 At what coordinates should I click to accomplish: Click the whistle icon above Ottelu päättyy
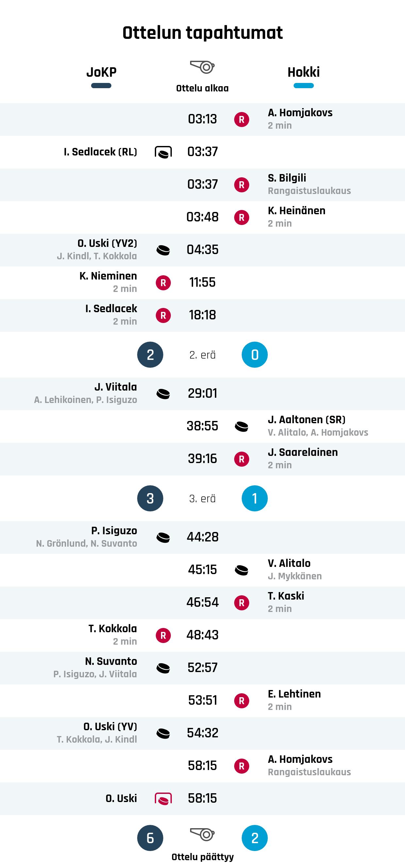click(x=202, y=834)
